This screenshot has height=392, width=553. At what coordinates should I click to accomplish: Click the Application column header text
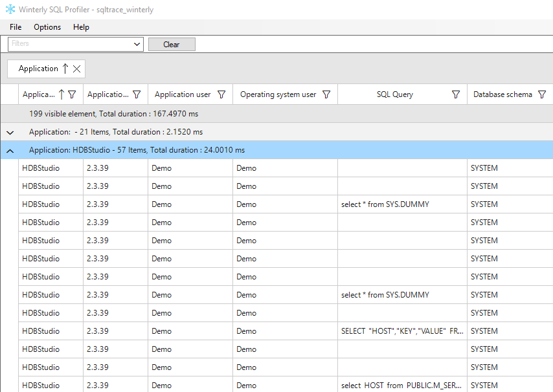coord(39,94)
